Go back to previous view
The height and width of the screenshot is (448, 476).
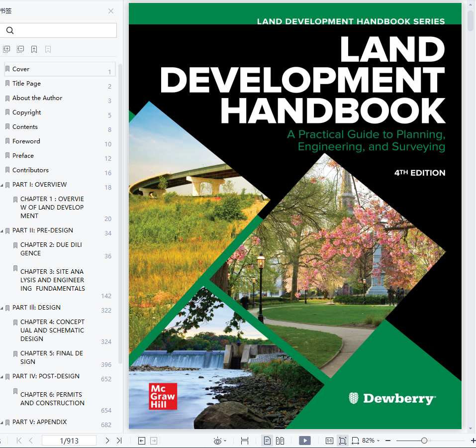pos(142,441)
